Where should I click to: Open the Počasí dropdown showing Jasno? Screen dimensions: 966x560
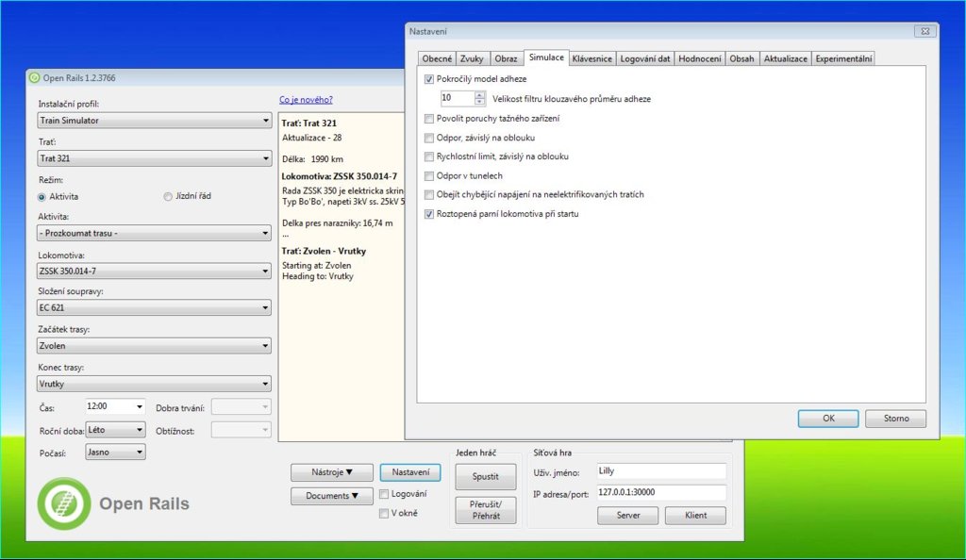[x=115, y=453]
